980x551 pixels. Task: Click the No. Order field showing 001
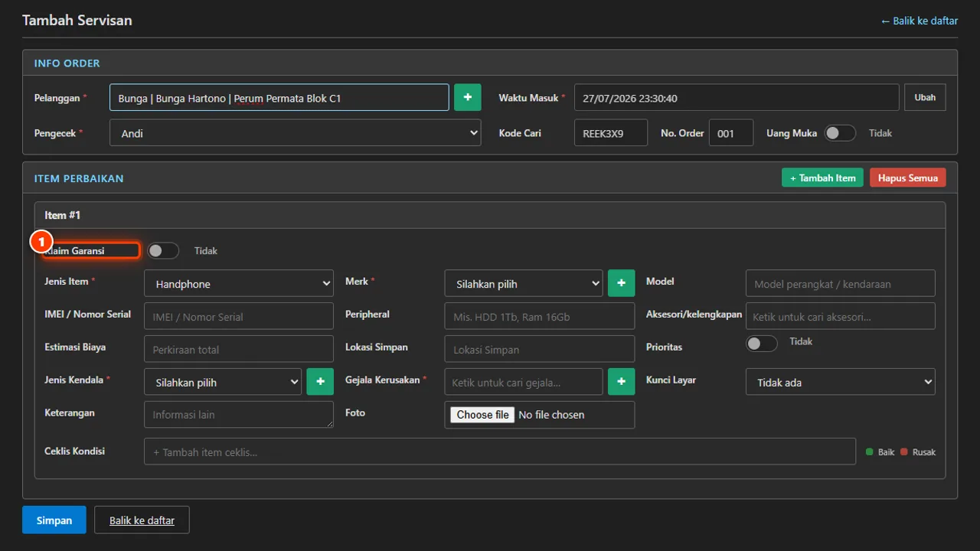(x=731, y=132)
